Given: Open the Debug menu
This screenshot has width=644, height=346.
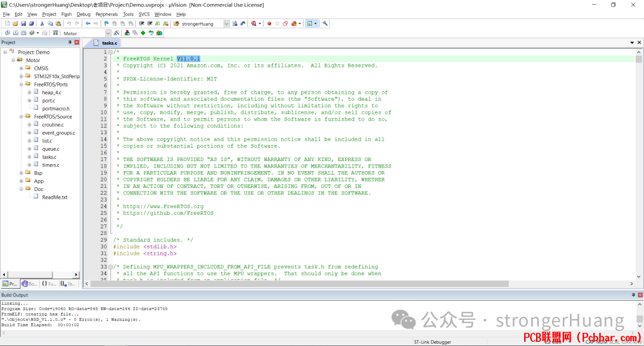Looking at the screenshot, I should [83, 14].
